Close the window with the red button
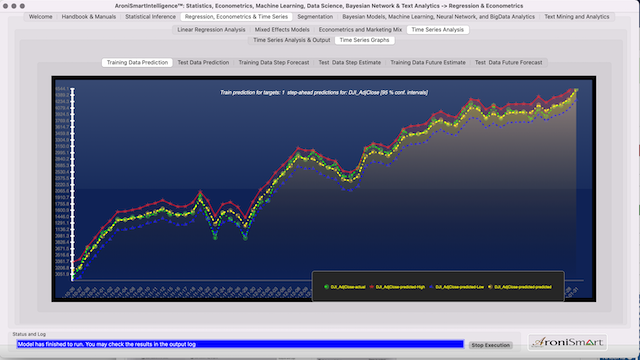The height and width of the screenshot is (360, 640). pyautogui.click(x=5, y=6)
